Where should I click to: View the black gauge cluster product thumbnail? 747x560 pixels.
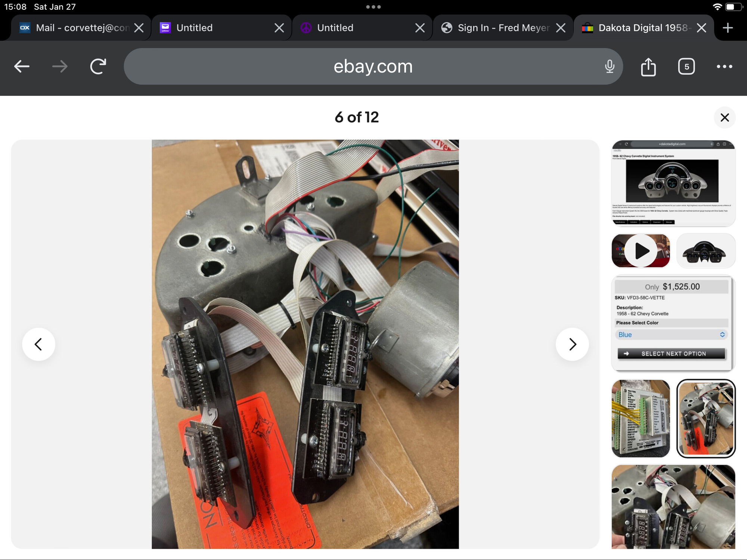coord(706,251)
